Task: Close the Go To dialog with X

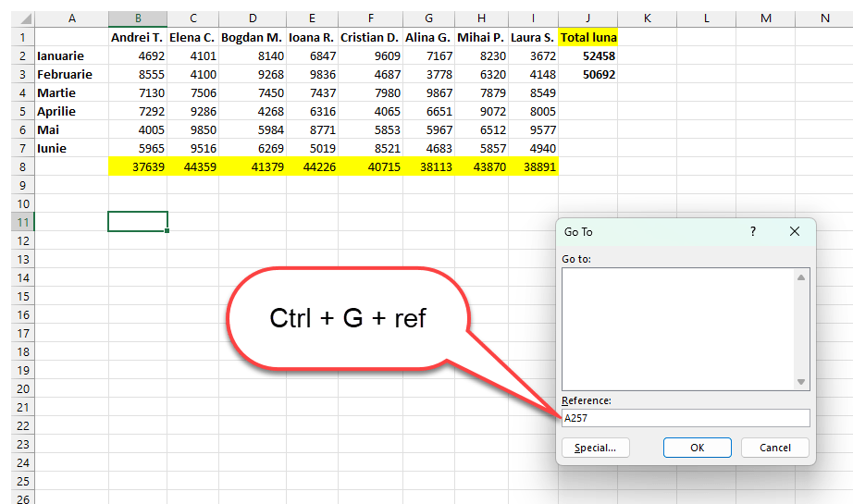Action: point(794,231)
